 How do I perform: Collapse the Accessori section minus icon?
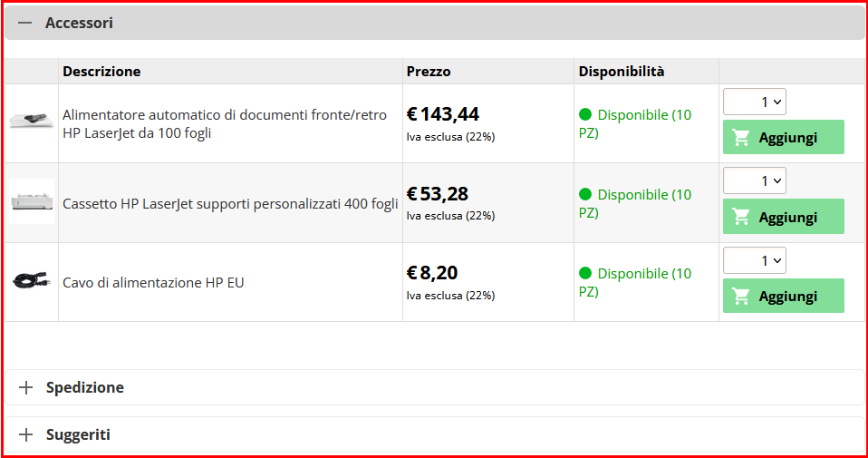pyautogui.click(x=24, y=23)
